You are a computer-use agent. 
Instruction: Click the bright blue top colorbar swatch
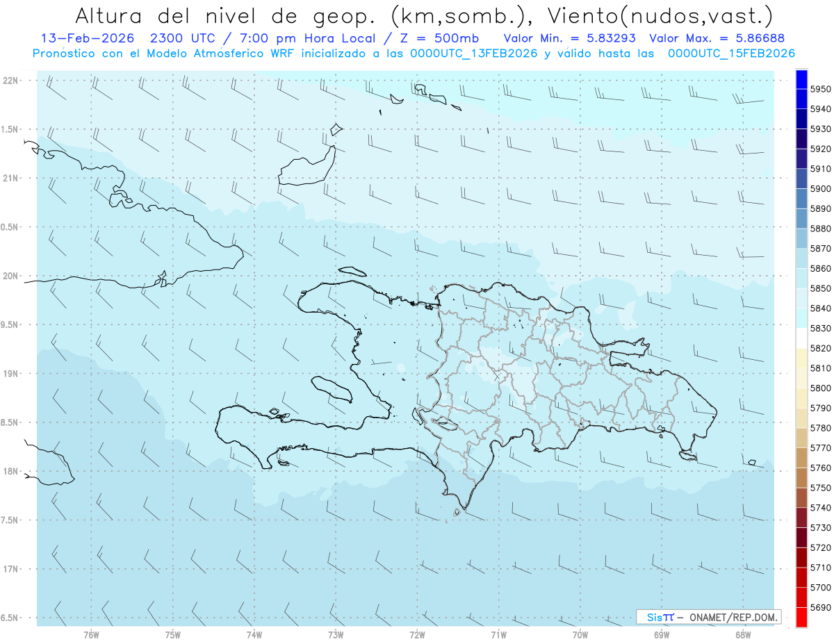pos(801,79)
